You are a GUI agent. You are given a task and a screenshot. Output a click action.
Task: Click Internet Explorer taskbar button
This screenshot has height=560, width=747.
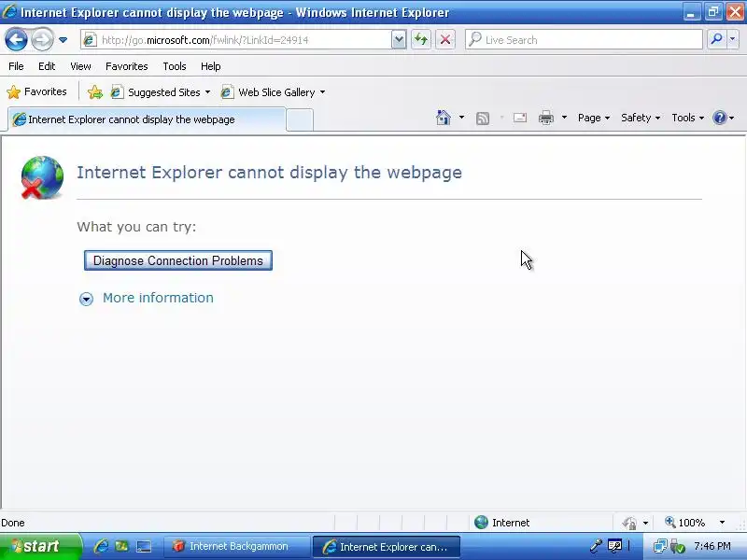point(387,547)
